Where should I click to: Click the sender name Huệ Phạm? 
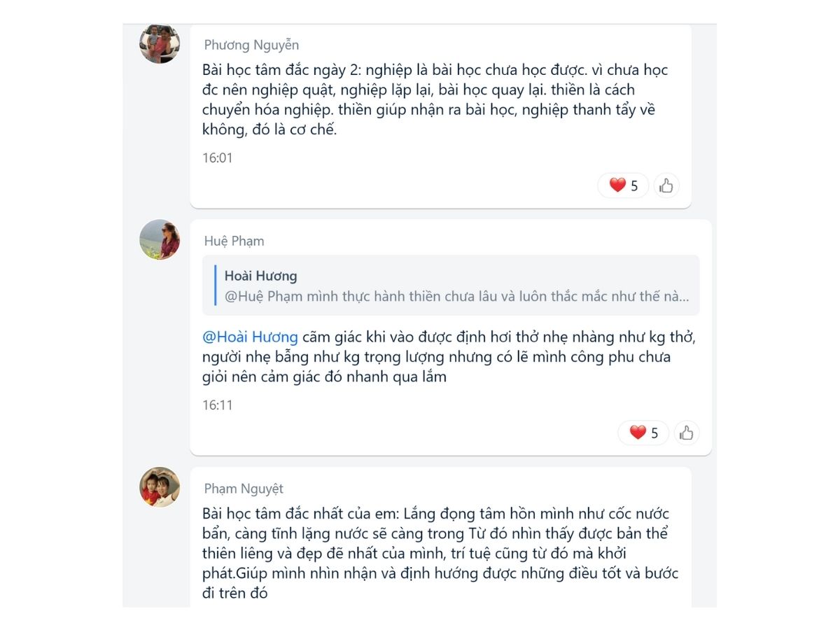pyautogui.click(x=234, y=241)
